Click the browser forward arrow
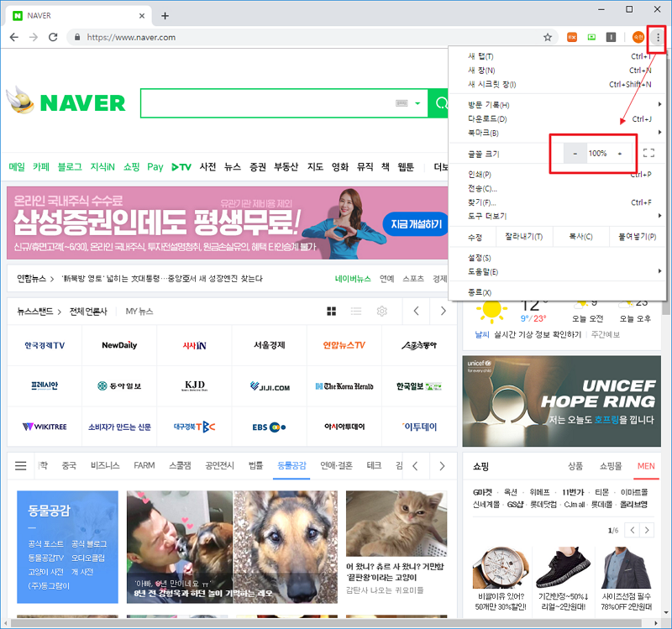Screen dimensions: 672x629 click(34, 37)
